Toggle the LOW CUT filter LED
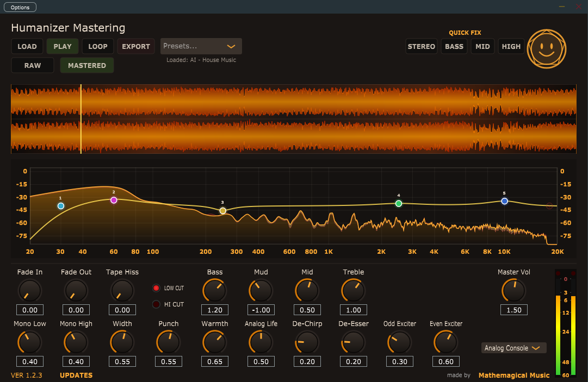This screenshot has width=588, height=382. pyautogui.click(x=156, y=288)
